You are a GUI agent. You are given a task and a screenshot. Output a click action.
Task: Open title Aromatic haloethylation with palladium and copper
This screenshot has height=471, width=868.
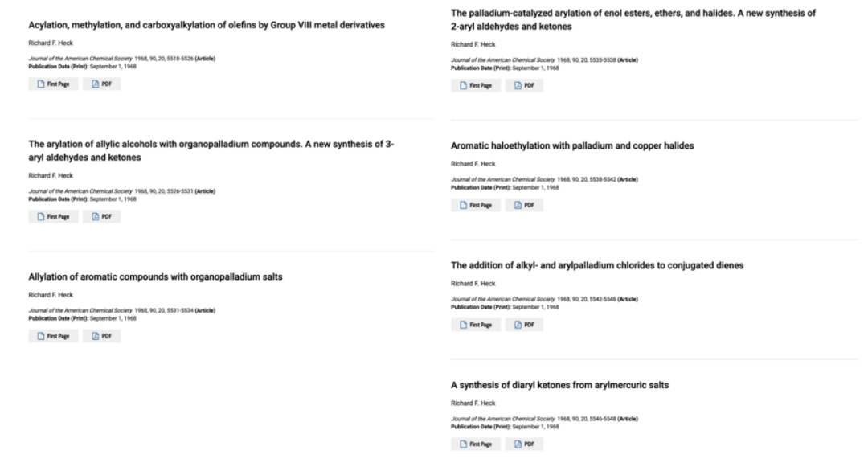pos(572,146)
